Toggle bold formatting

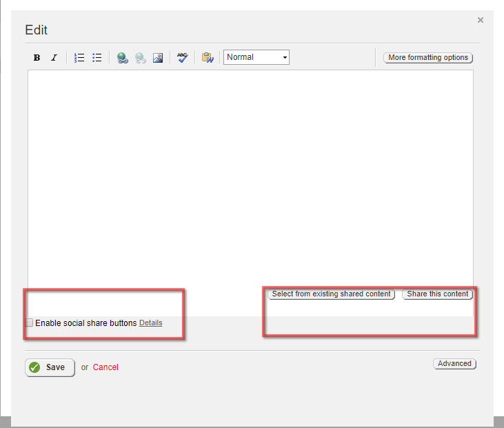(37, 57)
